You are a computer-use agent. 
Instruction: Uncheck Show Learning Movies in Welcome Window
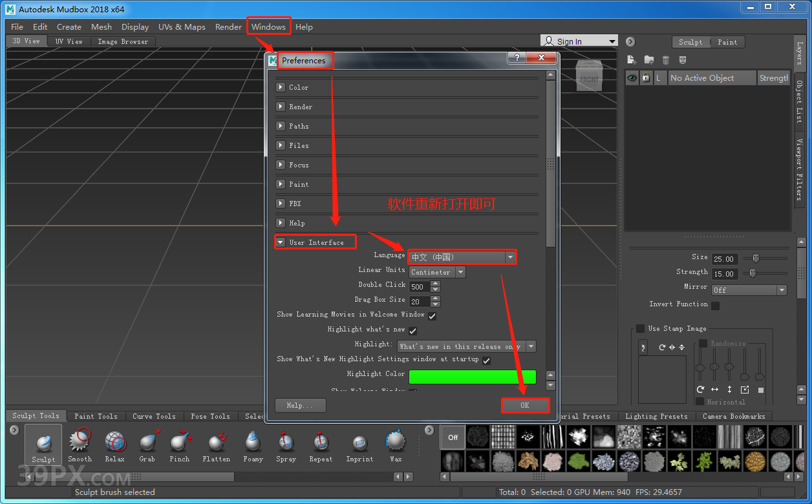pos(432,316)
